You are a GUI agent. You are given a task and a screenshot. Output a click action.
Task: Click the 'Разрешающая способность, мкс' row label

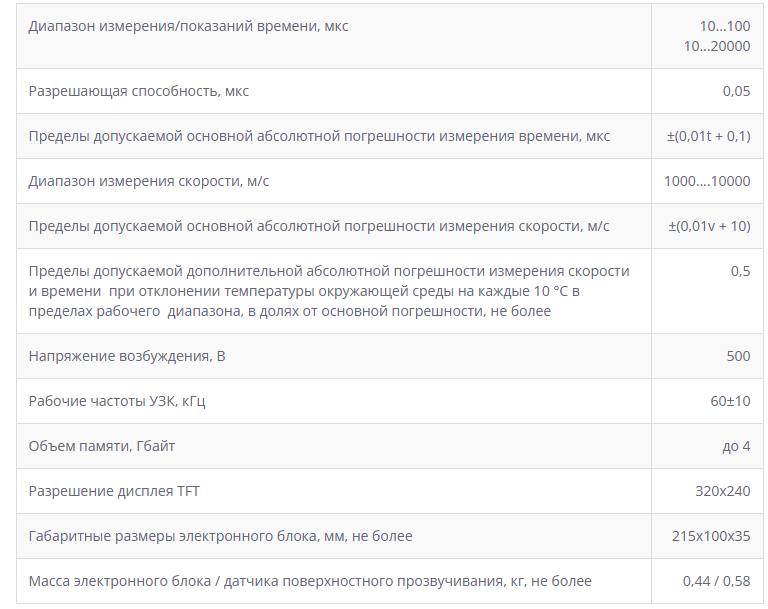tap(139, 91)
